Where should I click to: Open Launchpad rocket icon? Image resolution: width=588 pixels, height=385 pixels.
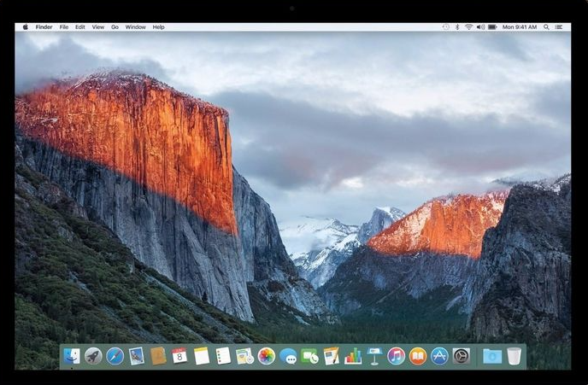tap(93, 356)
